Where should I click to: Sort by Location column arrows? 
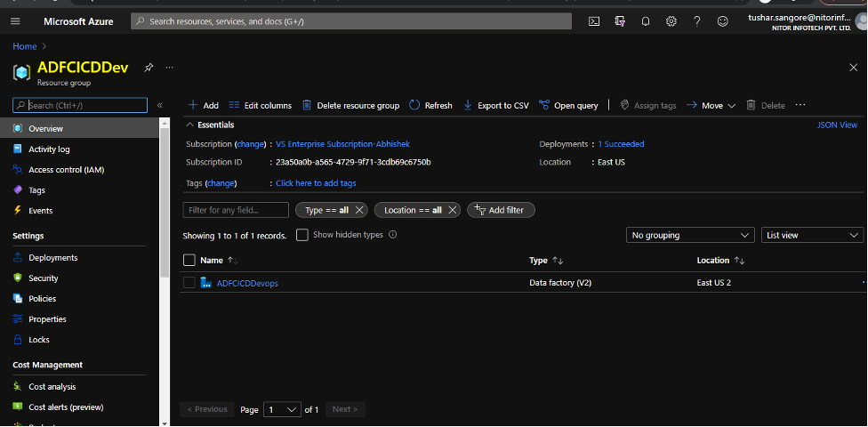point(739,261)
